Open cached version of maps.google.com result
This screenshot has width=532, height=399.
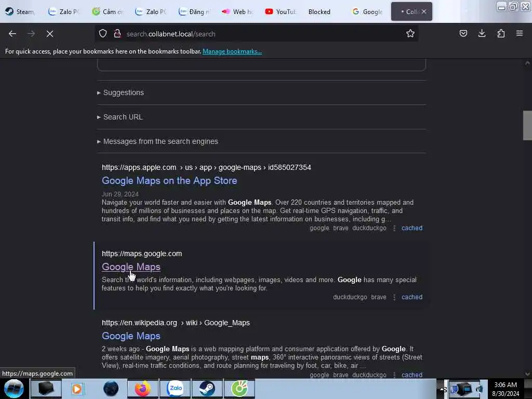[412, 297]
